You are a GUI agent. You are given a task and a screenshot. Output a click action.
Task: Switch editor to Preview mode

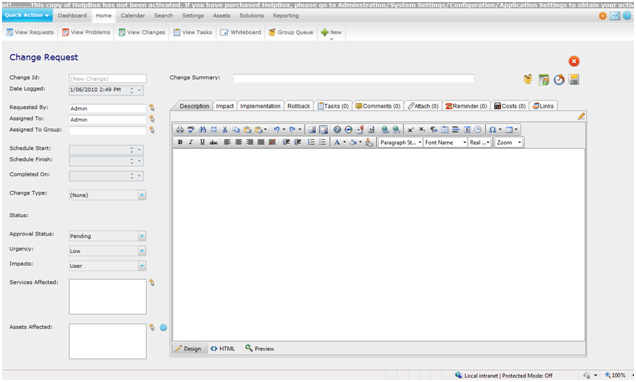coord(260,348)
